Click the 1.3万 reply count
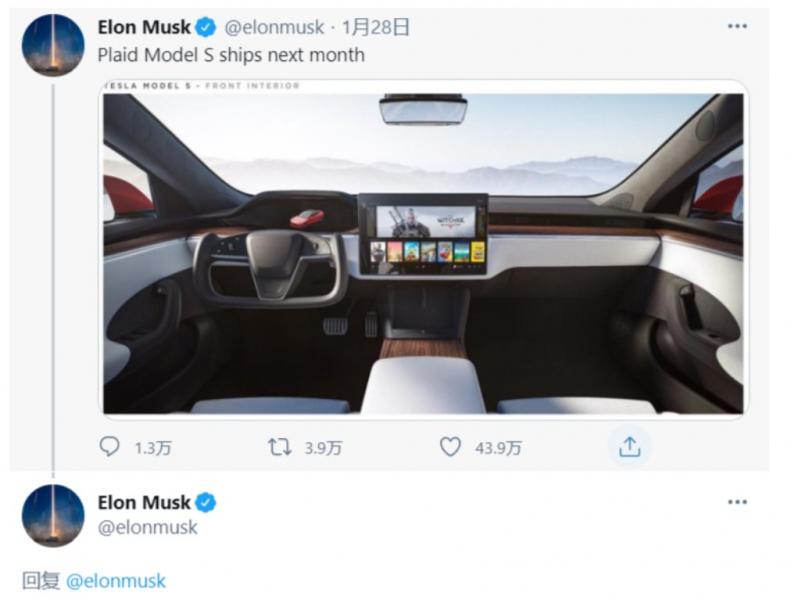This screenshot has width=791, height=600. click(153, 448)
